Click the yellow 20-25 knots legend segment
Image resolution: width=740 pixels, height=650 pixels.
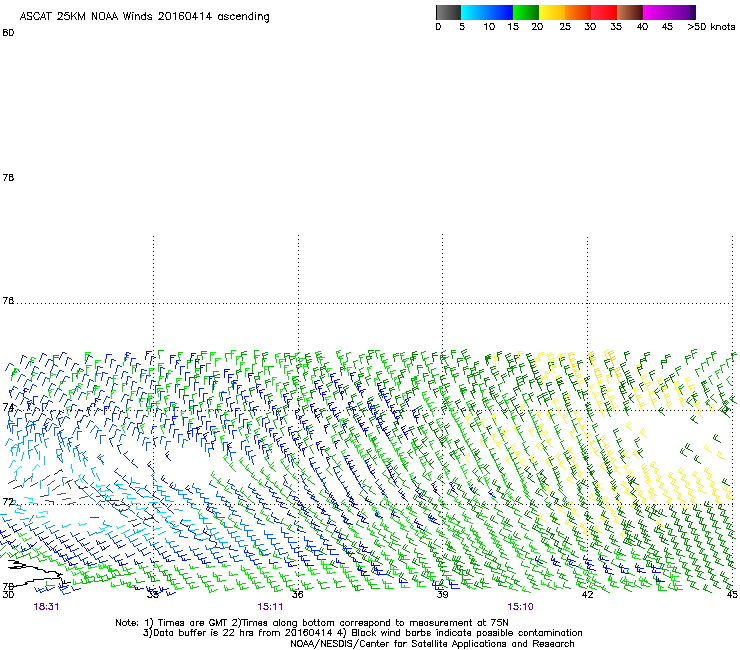[552, 12]
